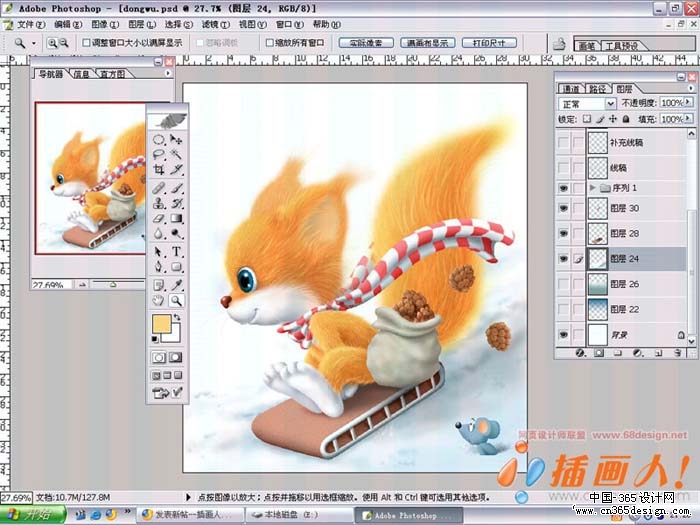
Task: Select the Rectangle Shape tool
Action: (x=176, y=267)
